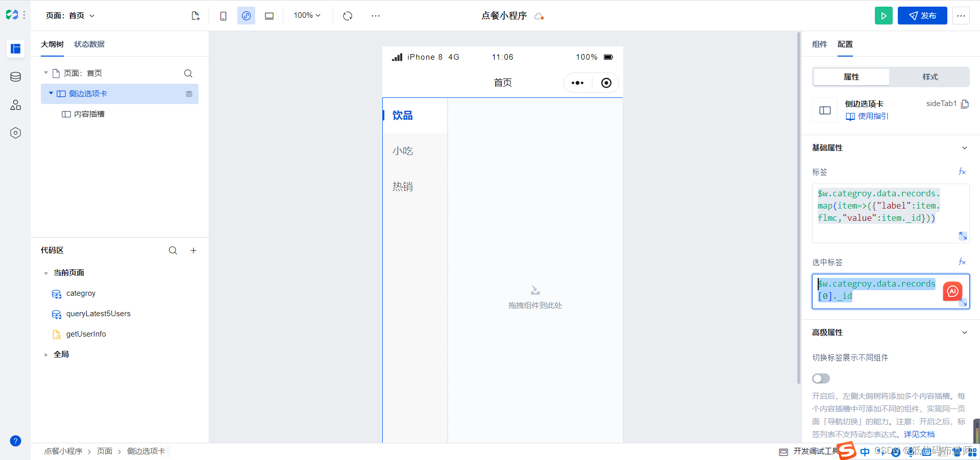Toggle 切换标签展示不同组件 switch
The image size is (980, 460).
tap(821, 378)
